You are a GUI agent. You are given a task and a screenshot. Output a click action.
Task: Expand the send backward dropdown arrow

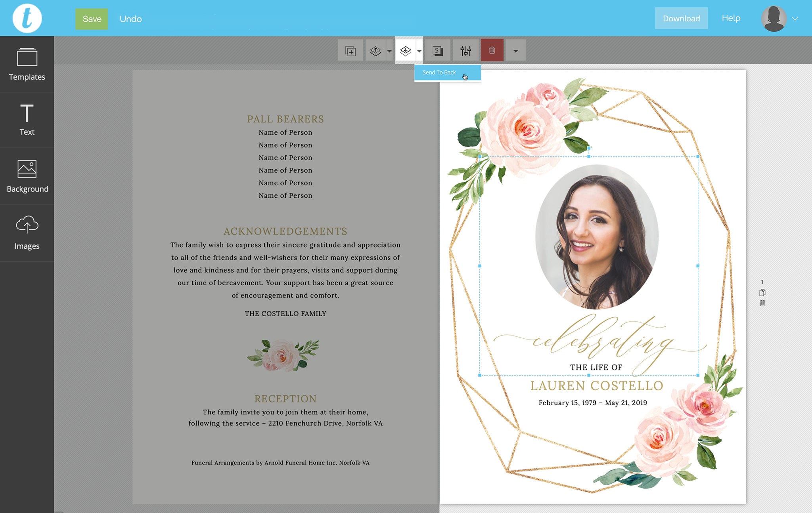click(x=419, y=51)
